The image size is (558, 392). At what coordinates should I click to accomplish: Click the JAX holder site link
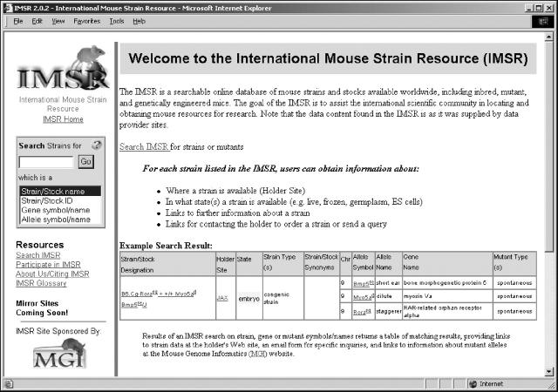(222, 298)
